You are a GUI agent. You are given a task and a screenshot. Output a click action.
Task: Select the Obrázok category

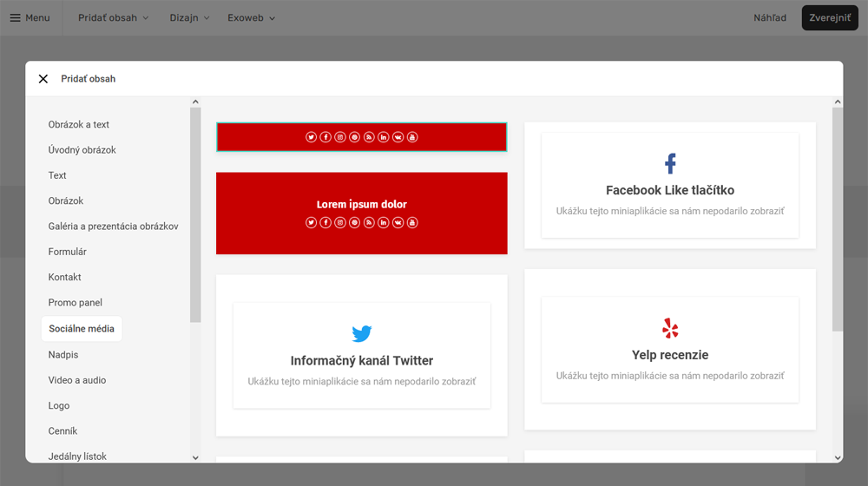point(66,201)
